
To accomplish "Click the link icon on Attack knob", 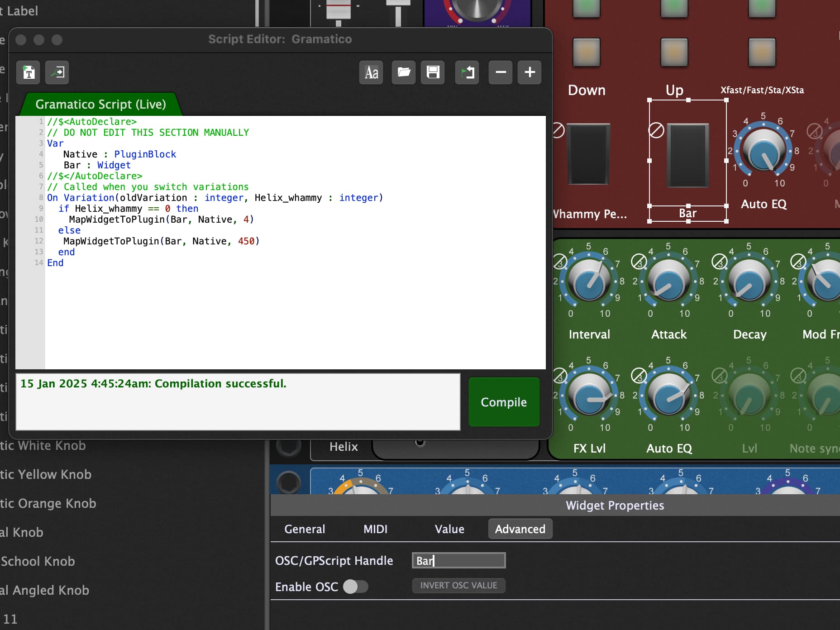I will pos(639,262).
